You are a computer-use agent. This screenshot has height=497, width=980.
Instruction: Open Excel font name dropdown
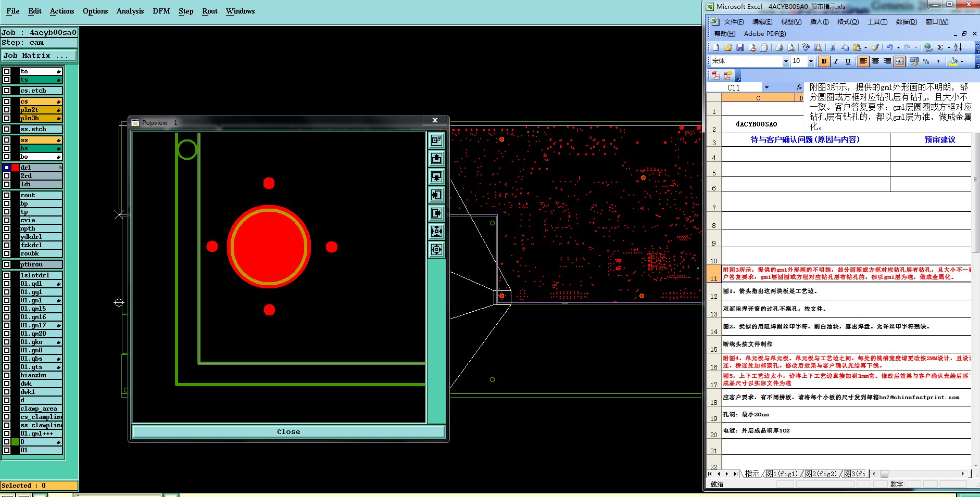(786, 61)
